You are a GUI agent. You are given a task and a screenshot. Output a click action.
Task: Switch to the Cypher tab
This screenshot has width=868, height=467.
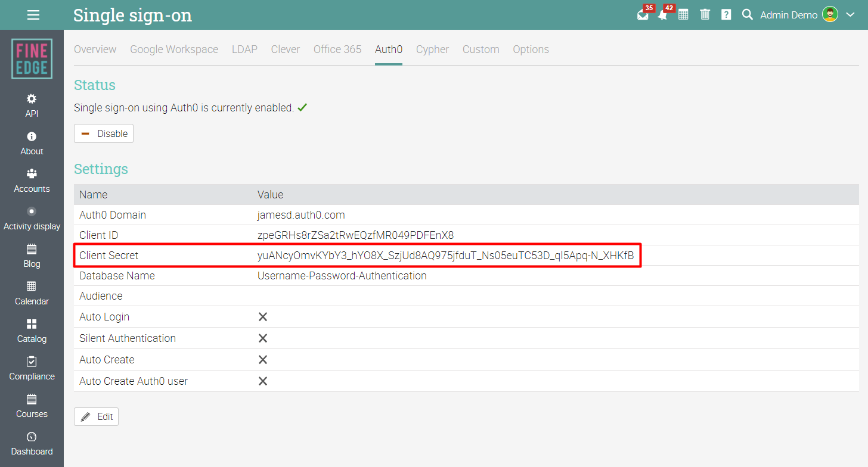coord(432,49)
